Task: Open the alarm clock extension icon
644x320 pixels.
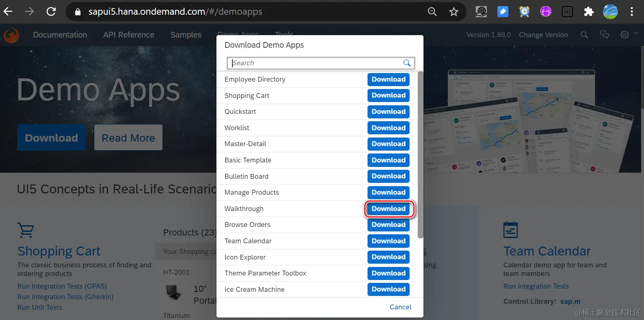Action: [524, 11]
